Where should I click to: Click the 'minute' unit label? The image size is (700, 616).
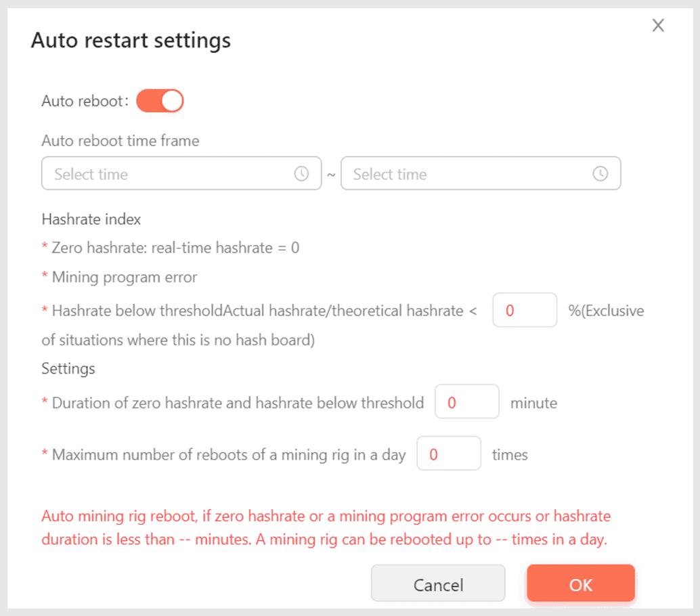click(534, 403)
